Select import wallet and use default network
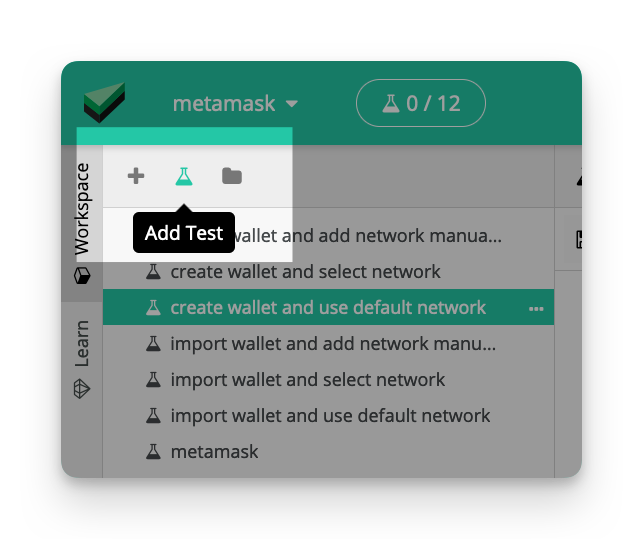 point(328,416)
